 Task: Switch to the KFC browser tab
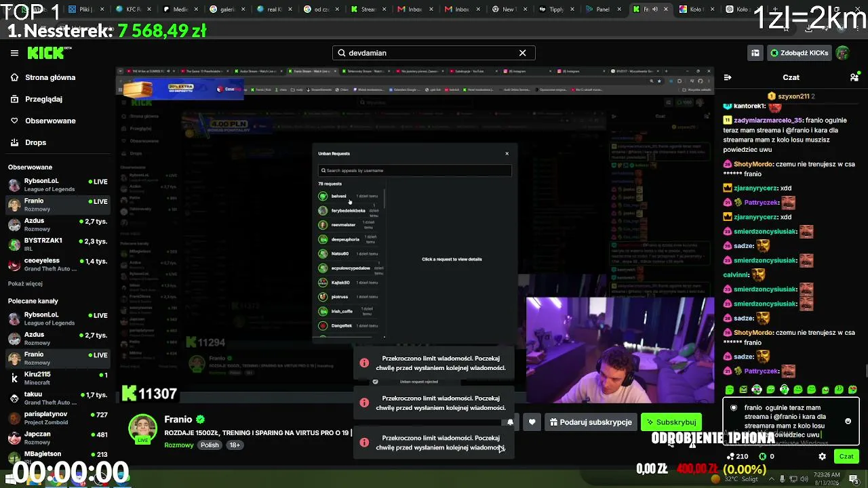click(x=134, y=9)
